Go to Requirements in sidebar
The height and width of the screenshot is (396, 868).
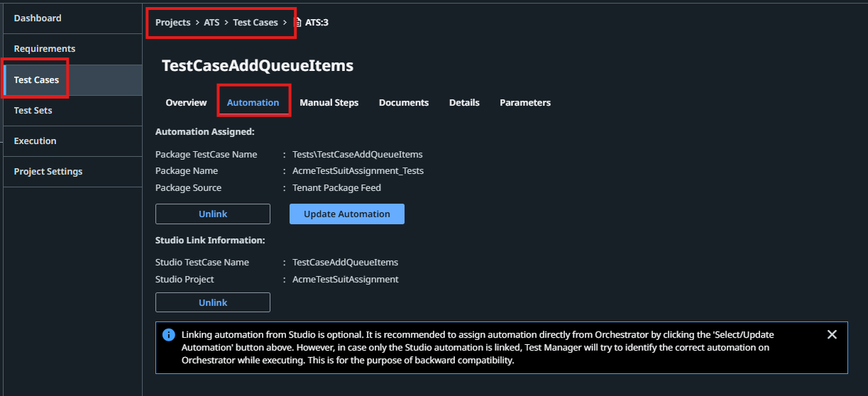pyautogui.click(x=45, y=48)
